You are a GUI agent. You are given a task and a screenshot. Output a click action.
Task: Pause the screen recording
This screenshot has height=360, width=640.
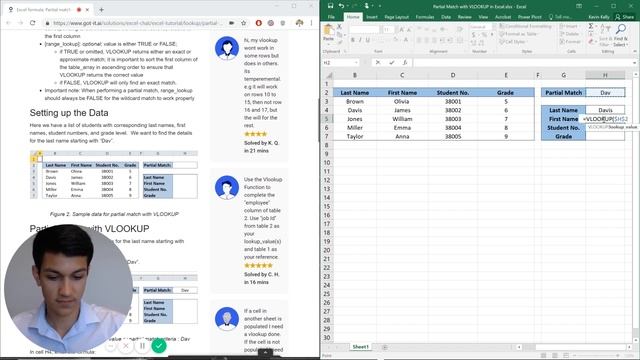142,346
